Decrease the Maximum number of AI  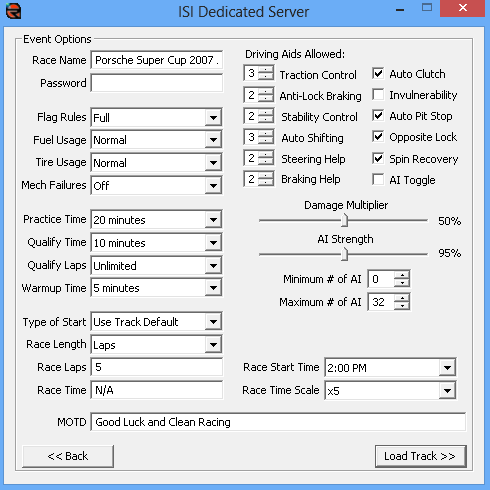[x=402, y=305]
